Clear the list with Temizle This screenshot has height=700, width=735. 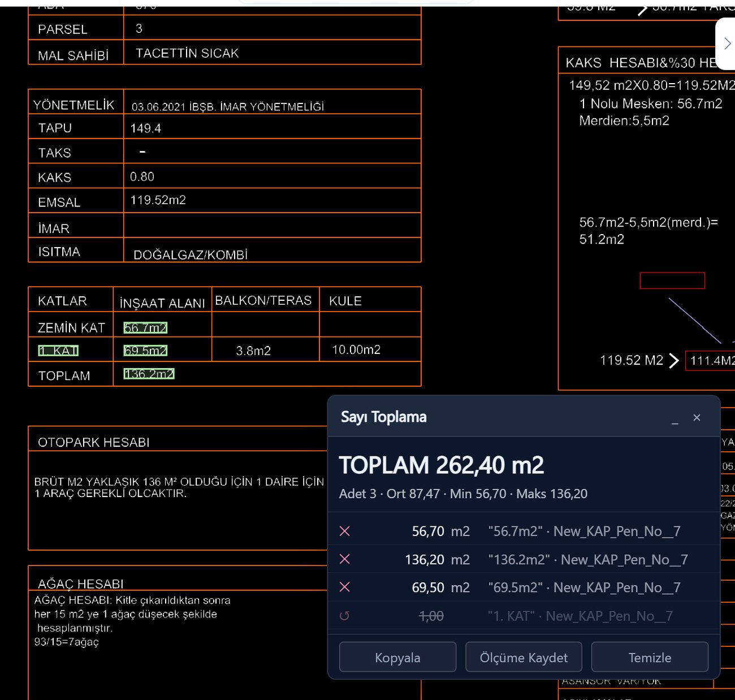(650, 657)
